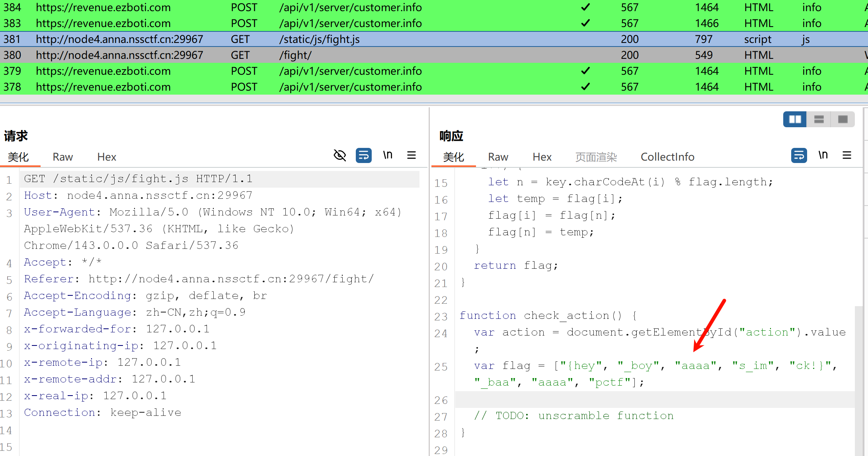Open the response Raw tab
This screenshot has width=868, height=456.
(x=498, y=157)
